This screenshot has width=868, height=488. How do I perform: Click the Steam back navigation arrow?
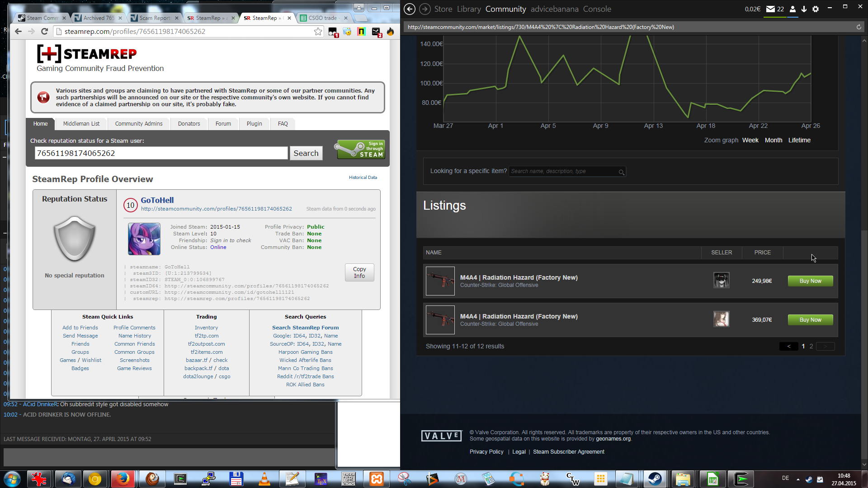(x=409, y=9)
